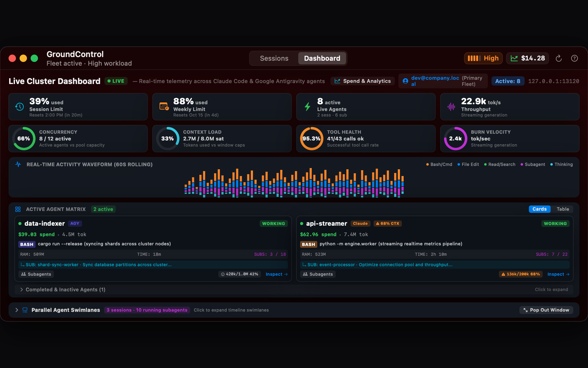Click the 136k/200k 68% context warning chip
The height and width of the screenshot is (368, 588).
tap(521, 274)
